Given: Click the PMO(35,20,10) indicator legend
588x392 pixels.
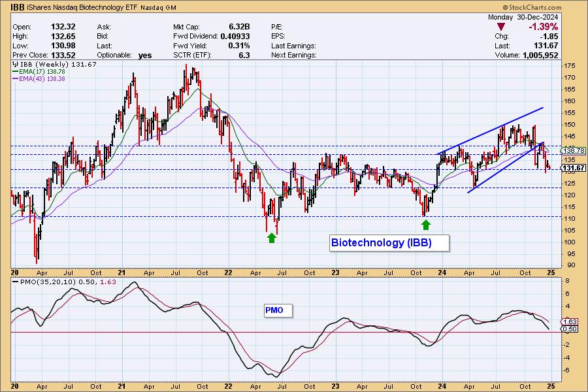Looking at the screenshot, I should (x=64, y=282).
